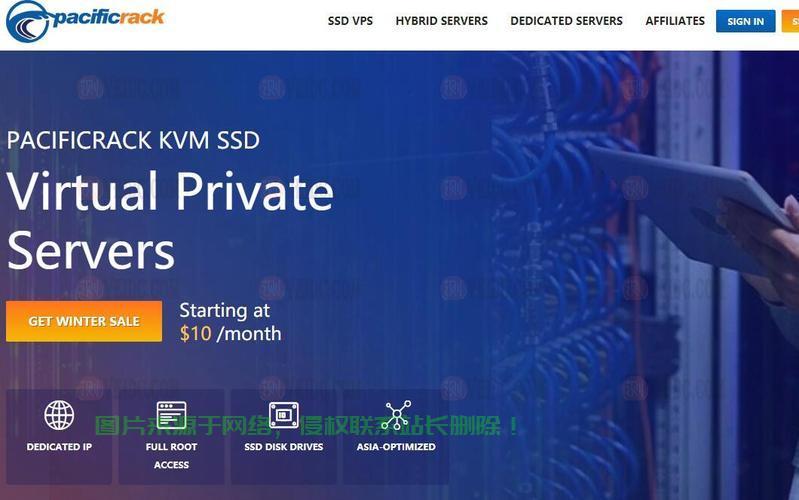Click the Full Root Access window icon

171,415
